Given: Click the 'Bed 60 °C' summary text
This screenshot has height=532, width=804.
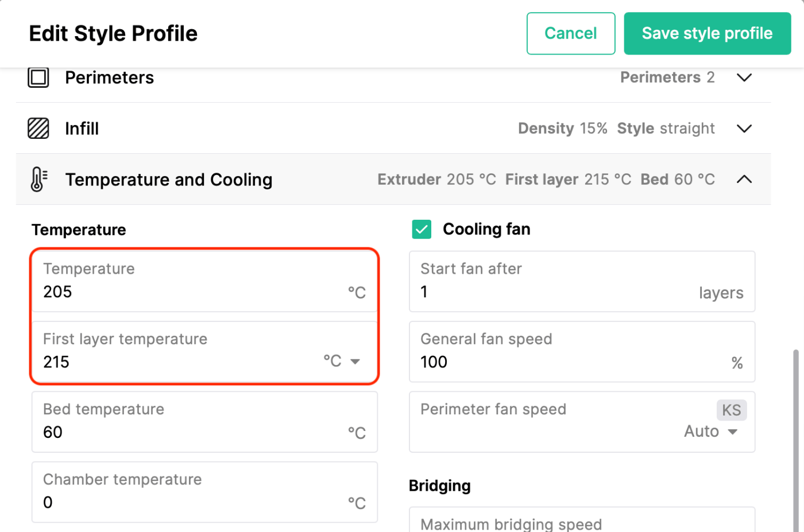Looking at the screenshot, I should point(678,180).
